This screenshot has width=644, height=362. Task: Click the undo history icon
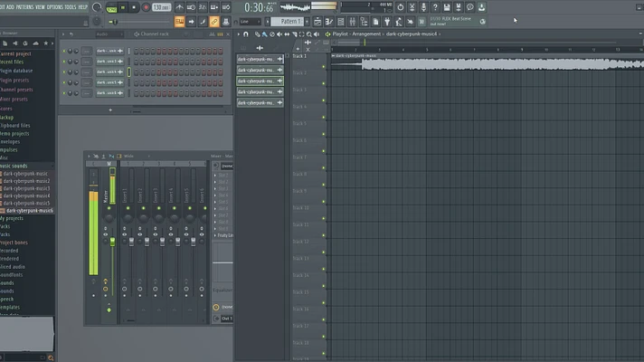tap(400, 7)
